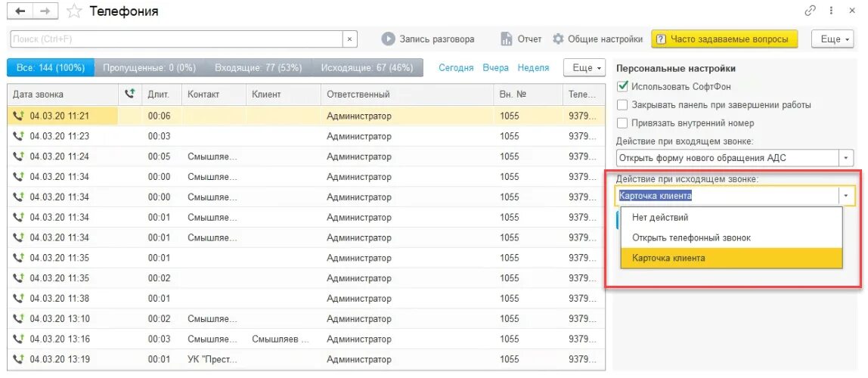The width and height of the screenshot is (868, 378).
Task: Click the back navigation arrow
Action: point(20,11)
